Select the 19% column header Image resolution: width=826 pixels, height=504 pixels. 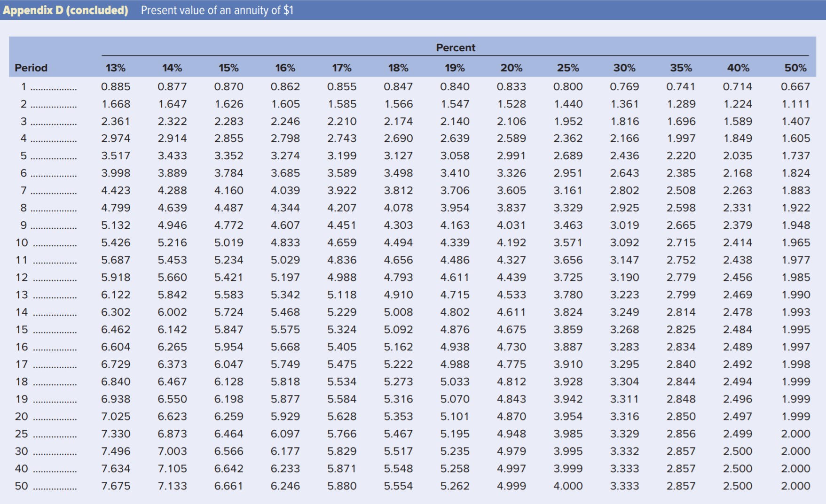(x=455, y=68)
